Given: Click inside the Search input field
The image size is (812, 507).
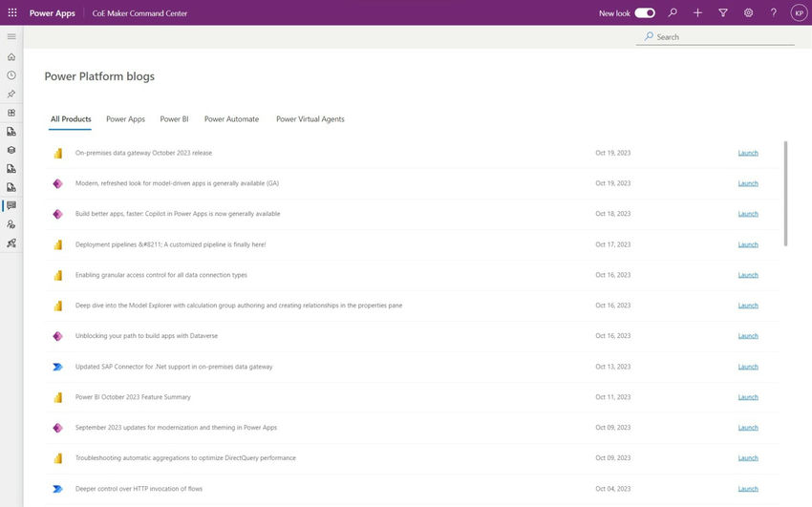Looking at the screenshot, I should pyautogui.click(x=716, y=37).
